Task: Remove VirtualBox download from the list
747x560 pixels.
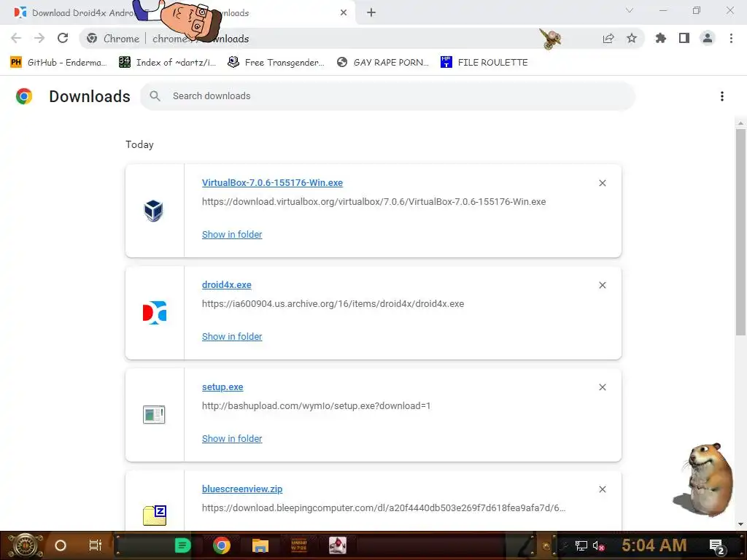Action: pos(602,183)
